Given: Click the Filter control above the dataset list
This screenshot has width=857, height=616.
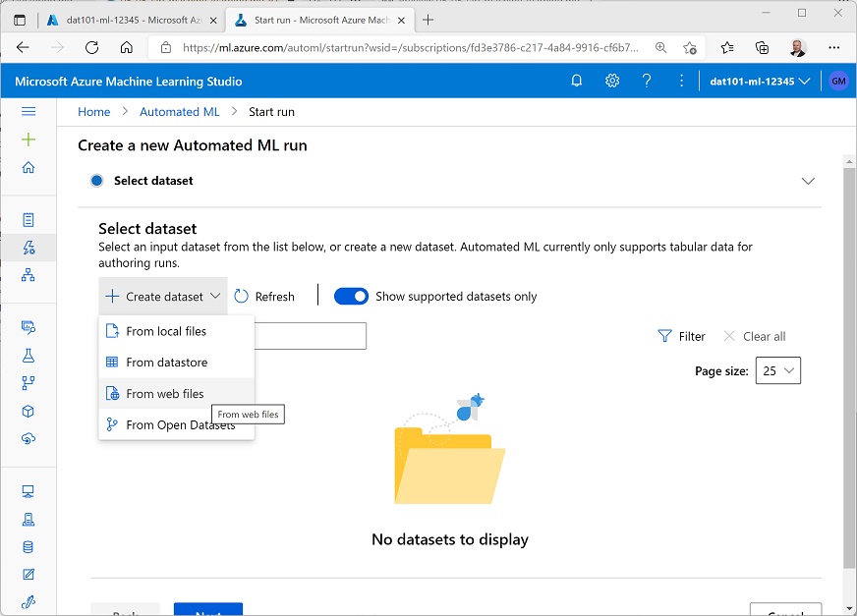Looking at the screenshot, I should 682,335.
